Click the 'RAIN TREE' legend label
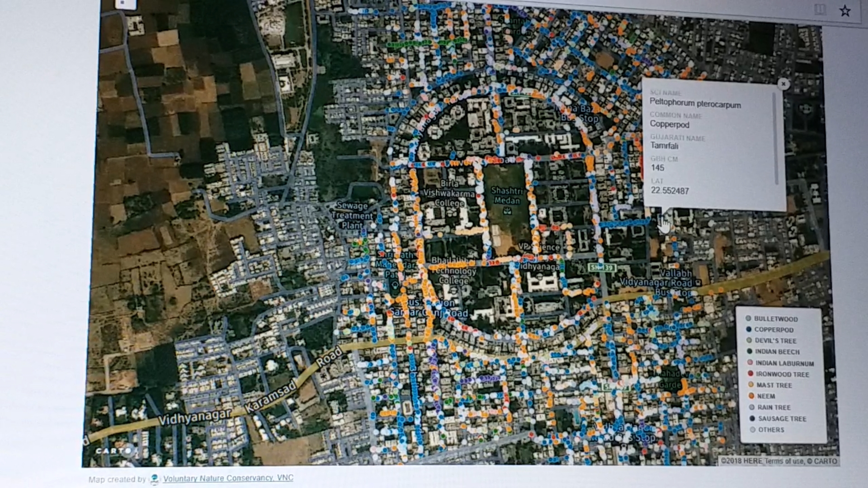Viewport: 868px width, 488px height. (x=774, y=408)
